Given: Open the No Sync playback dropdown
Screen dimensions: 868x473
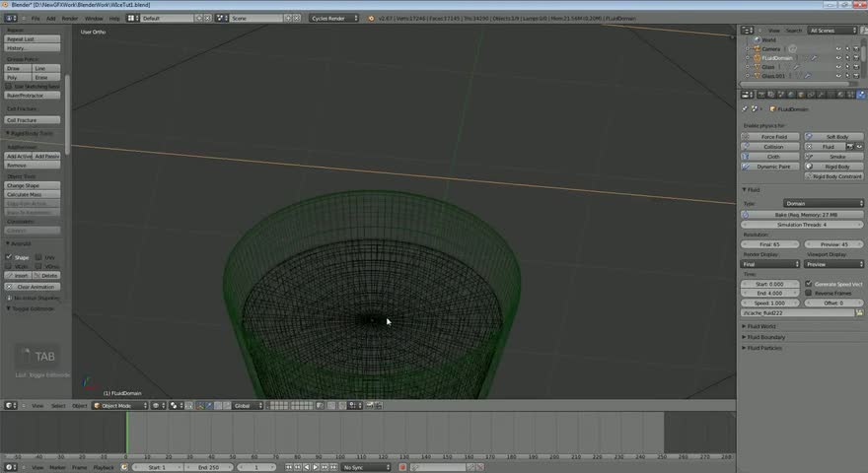Looking at the screenshot, I should tap(366, 467).
